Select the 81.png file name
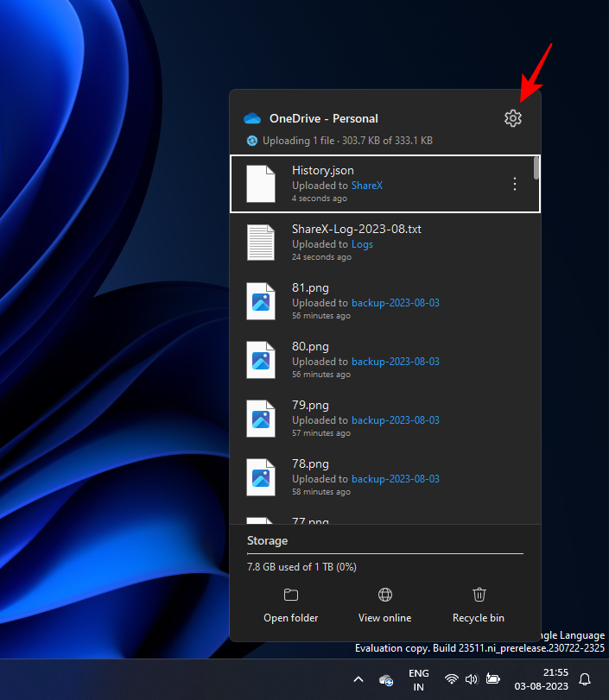This screenshot has width=609, height=700. tap(310, 288)
